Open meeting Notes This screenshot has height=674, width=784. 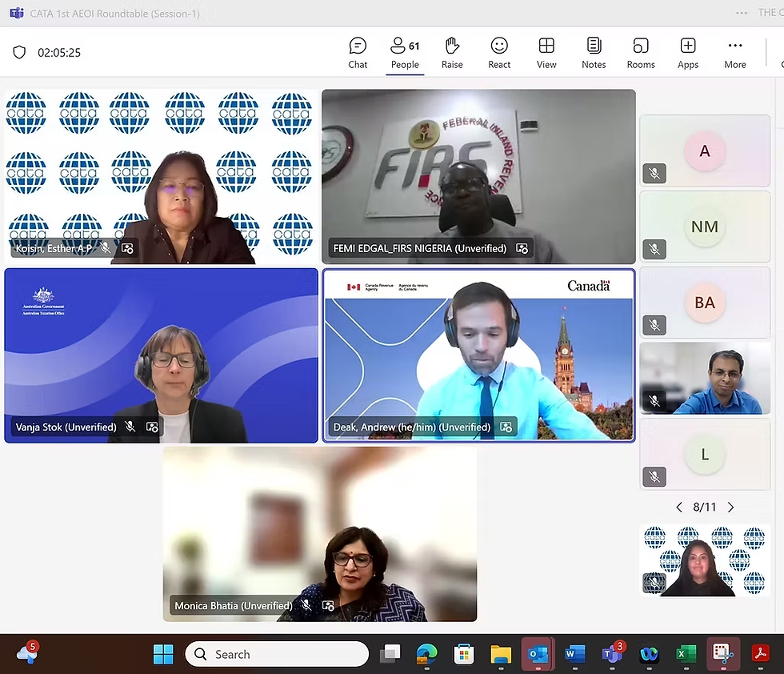pyautogui.click(x=594, y=53)
